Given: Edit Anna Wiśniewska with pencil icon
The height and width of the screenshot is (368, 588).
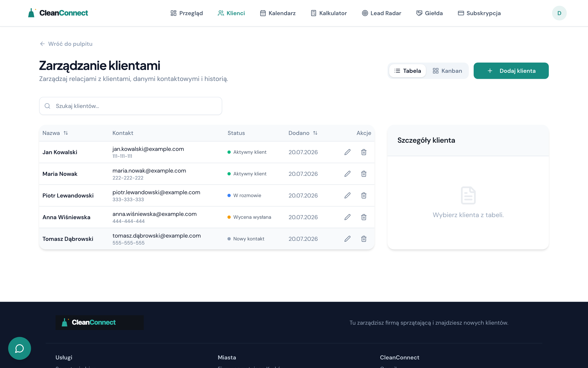Looking at the screenshot, I should tap(347, 217).
